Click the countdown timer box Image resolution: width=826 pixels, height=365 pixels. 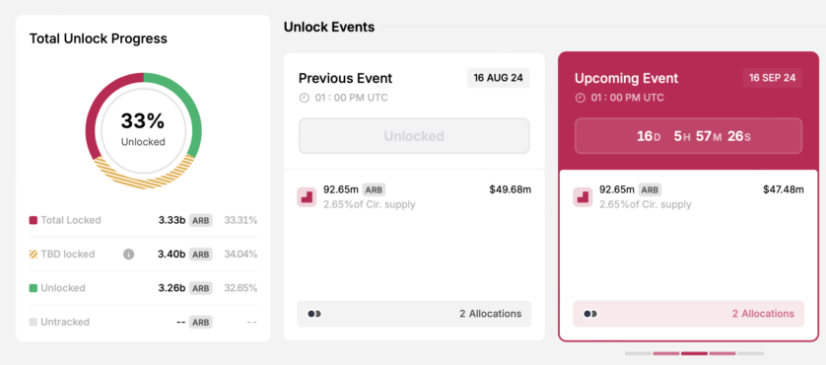(689, 136)
